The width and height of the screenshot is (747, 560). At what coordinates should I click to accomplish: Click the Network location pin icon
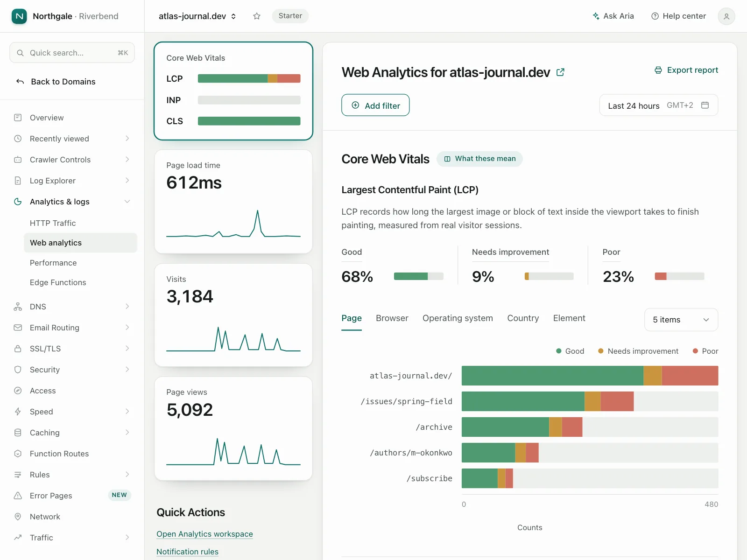tap(18, 517)
